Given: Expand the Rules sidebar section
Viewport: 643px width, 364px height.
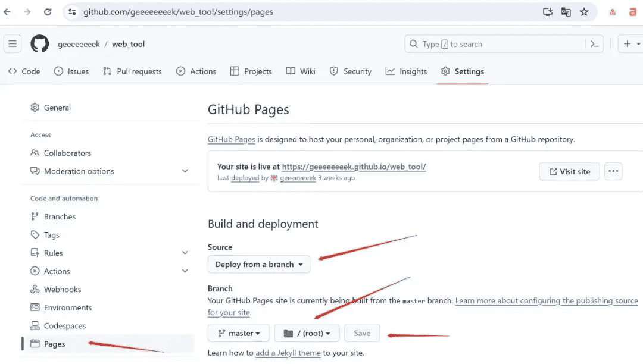Looking at the screenshot, I should click(185, 253).
